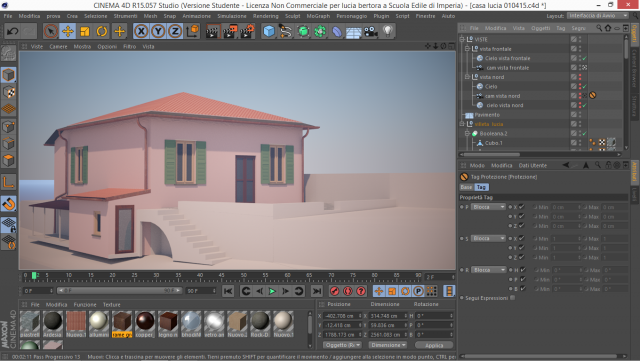Screen dimensions: 640x361
Task: Toggle the Segui Espressioni checkbox
Action: (513, 298)
